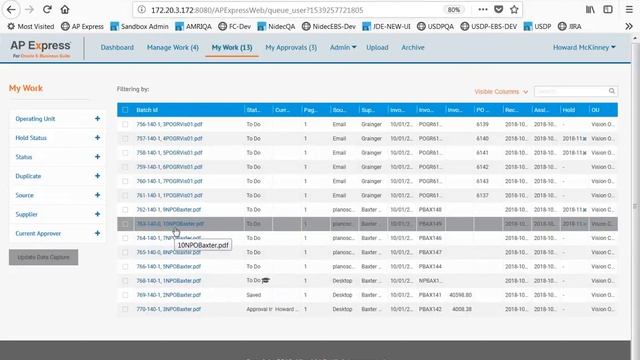
Task: Check the row for 759-140-1, 6POGRVis01.pdf
Action: (125, 167)
